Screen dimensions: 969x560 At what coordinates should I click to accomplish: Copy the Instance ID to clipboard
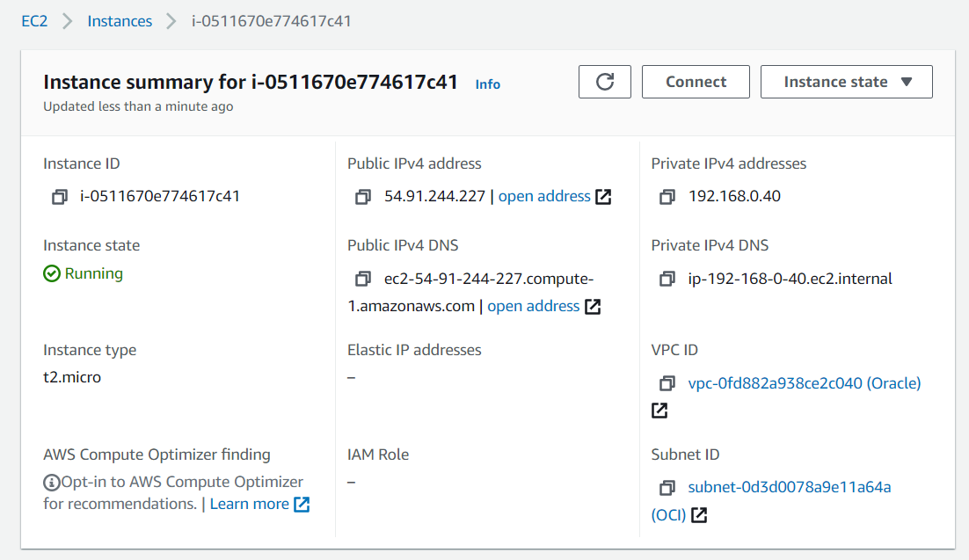pyautogui.click(x=60, y=197)
